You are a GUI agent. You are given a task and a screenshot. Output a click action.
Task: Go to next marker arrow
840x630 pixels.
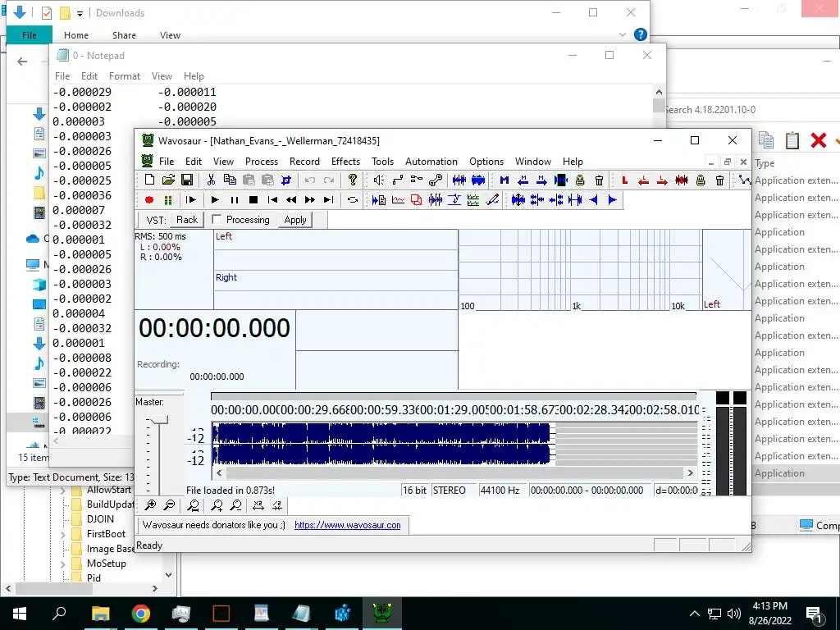[541, 180]
